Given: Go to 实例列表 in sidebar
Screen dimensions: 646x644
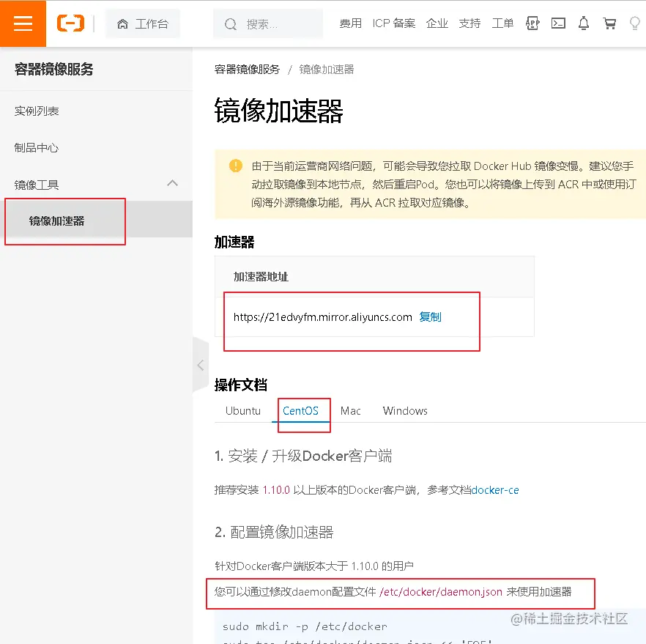Looking at the screenshot, I should point(37,111).
